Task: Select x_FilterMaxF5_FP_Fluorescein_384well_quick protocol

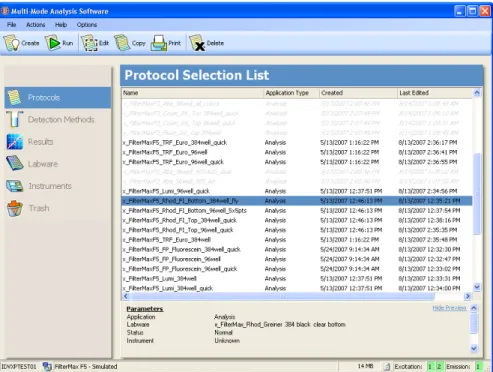Action: coord(297,249)
